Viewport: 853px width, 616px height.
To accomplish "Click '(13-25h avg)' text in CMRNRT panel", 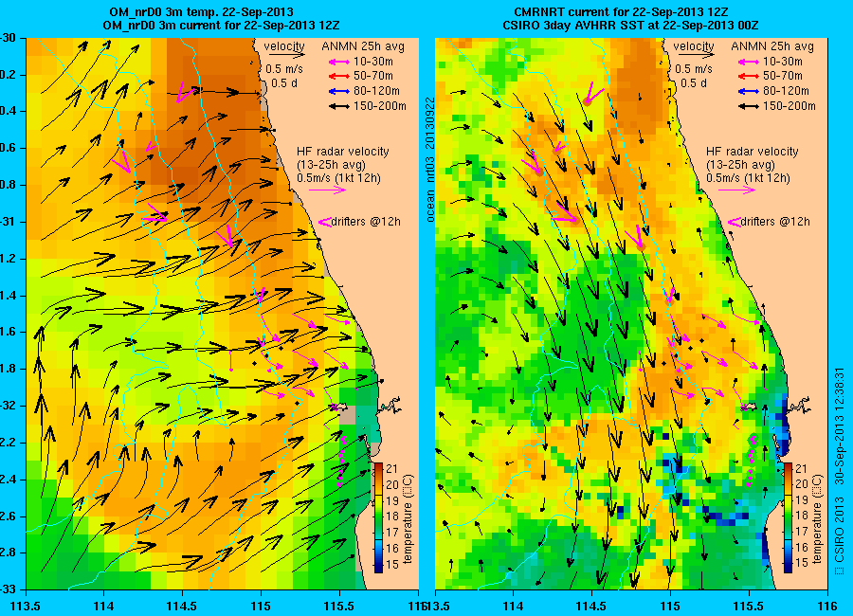I will [740, 165].
